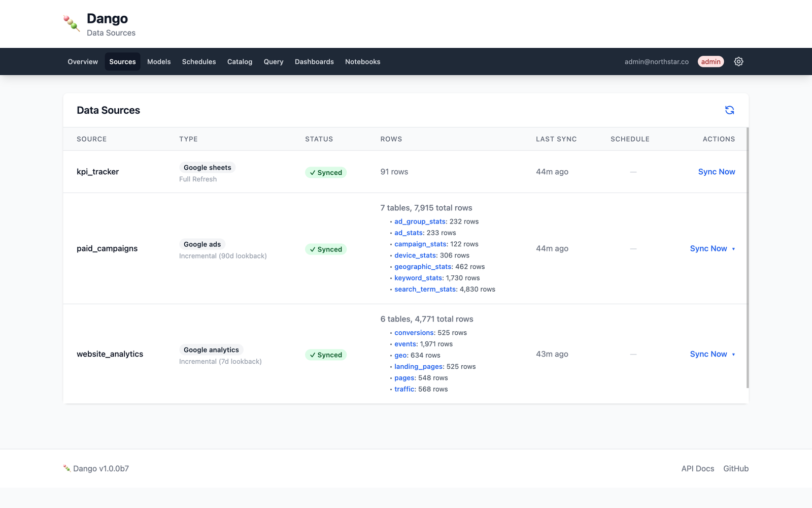
Task: Click the Dango icon in the footer
Action: (66, 468)
